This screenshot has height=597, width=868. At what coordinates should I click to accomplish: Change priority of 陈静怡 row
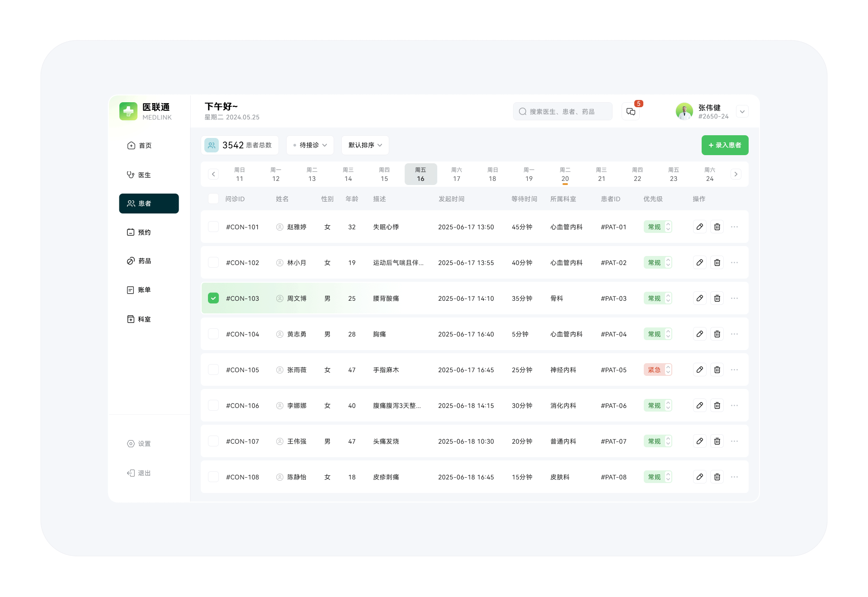(x=658, y=477)
